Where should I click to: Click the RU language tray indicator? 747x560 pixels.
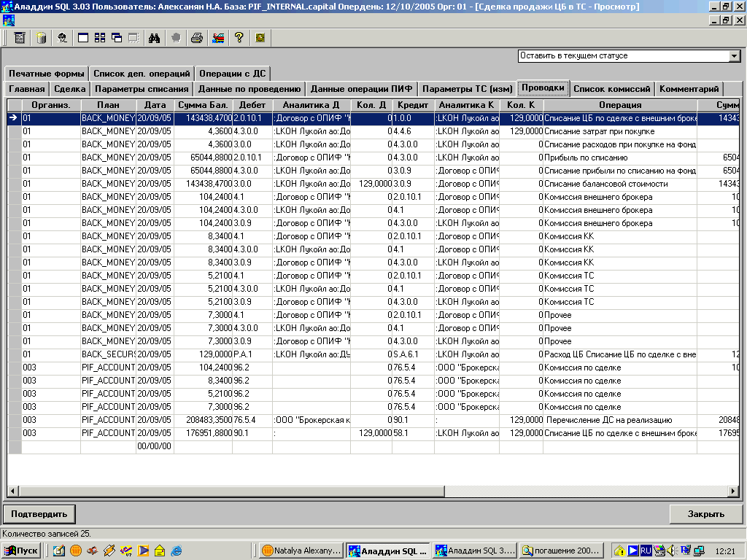(646, 551)
